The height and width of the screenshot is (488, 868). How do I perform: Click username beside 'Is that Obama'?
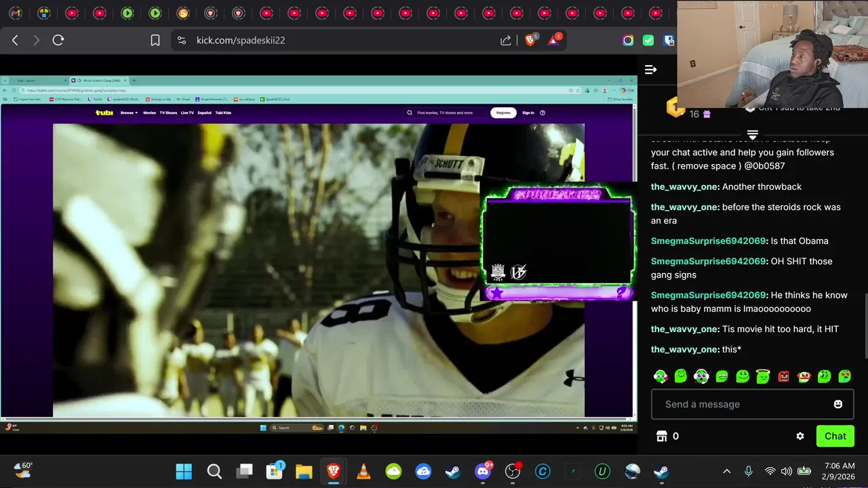tap(709, 241)
